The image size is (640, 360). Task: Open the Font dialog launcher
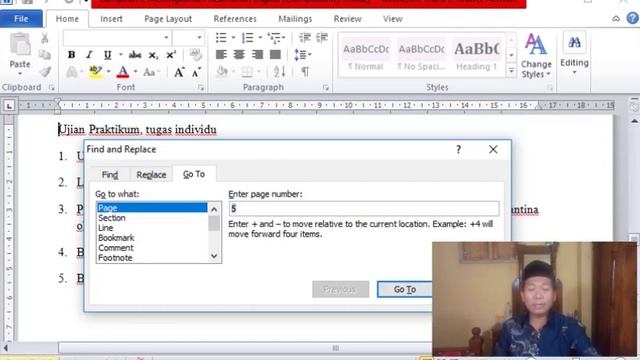(201, 87)
